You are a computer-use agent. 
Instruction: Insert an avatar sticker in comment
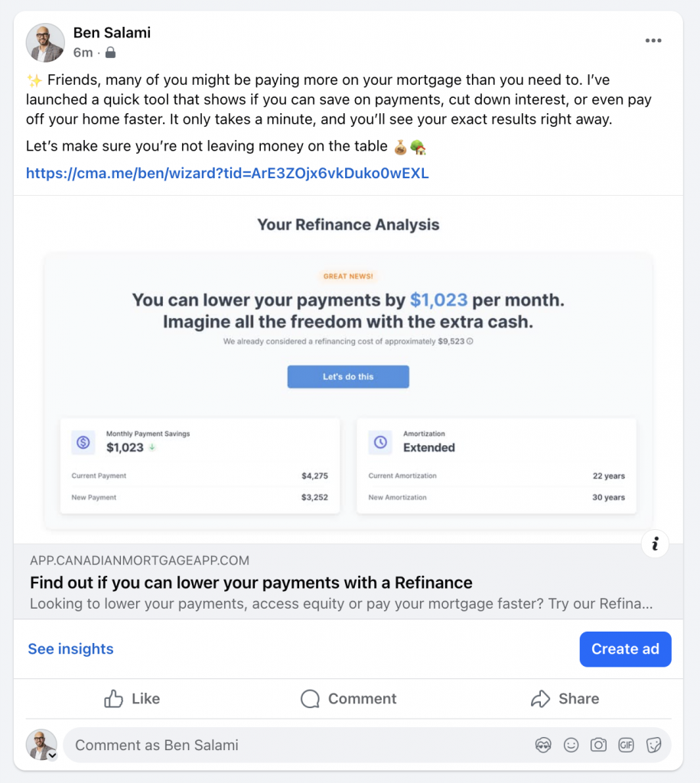(x=543, y=745)
